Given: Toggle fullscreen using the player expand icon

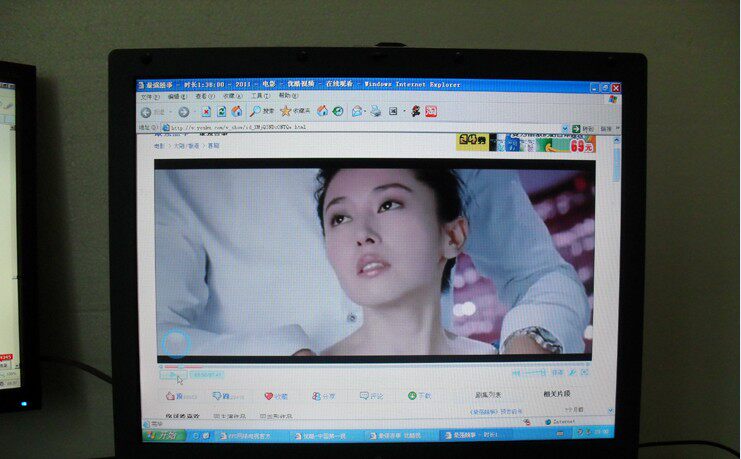Looking at the screenshot, I should (585, 373).
